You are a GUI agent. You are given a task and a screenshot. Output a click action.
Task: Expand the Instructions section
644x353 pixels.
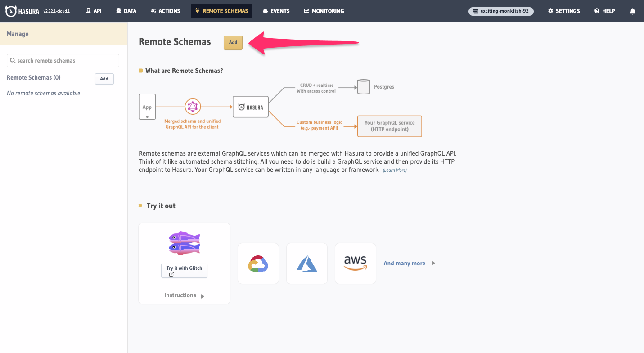(184, 295)
